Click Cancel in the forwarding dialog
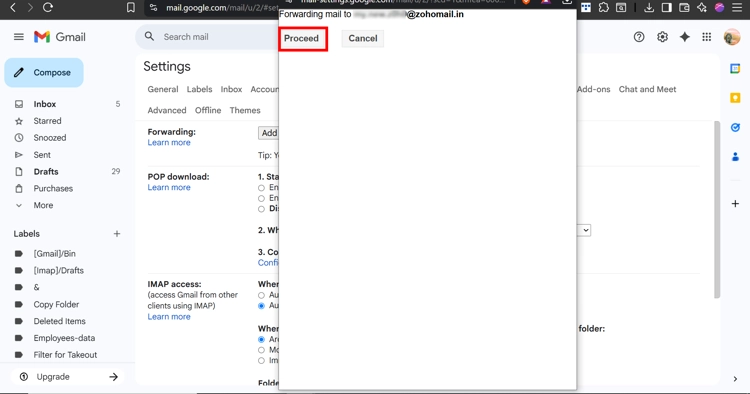The height and width of the screenshot is (394, 750). tap(363, 38)
